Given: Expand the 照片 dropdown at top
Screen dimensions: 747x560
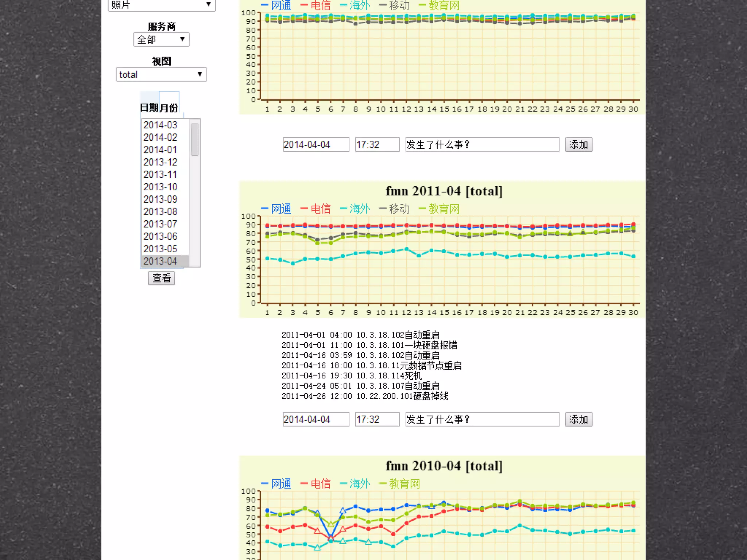Looking at the screenshot, I should (x=161, y=5).
